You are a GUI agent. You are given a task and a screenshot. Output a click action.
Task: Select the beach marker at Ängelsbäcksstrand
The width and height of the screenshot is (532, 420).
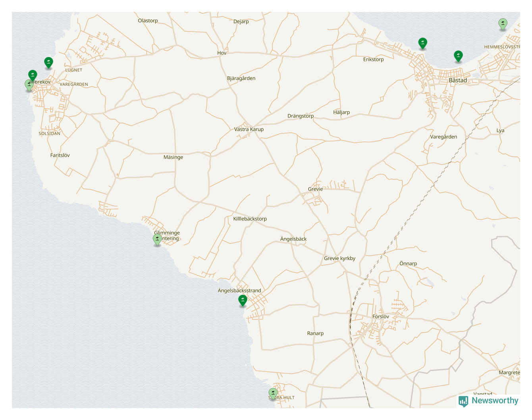[x=243, y=301]
